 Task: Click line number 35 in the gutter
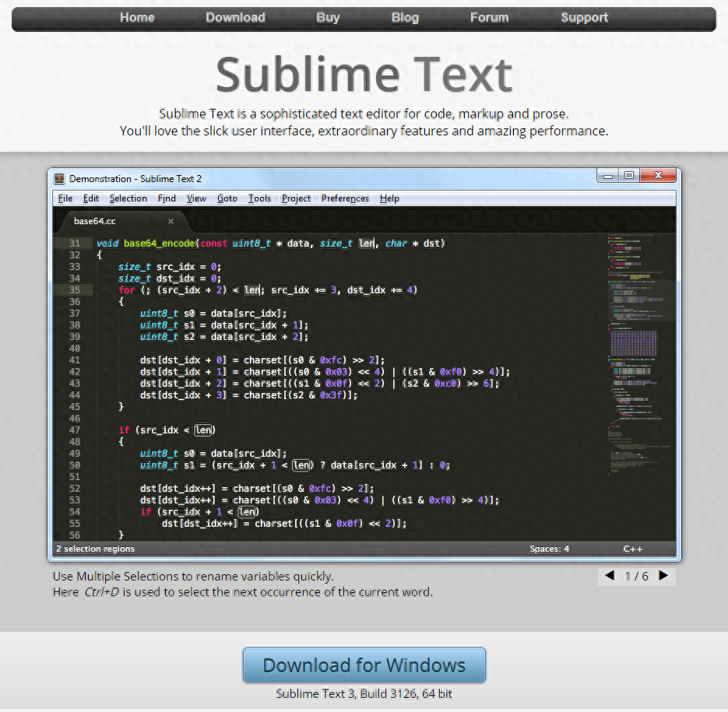(x=75, y=290)
